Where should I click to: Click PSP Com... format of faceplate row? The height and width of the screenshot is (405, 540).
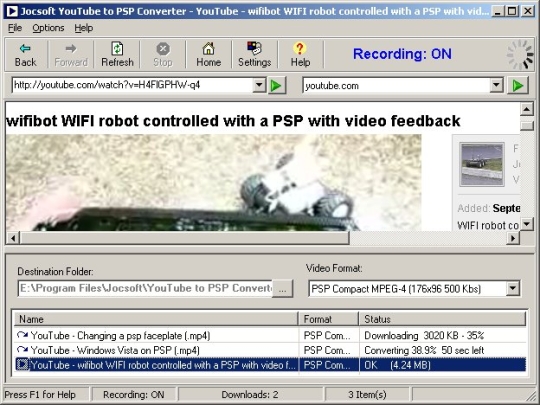[326, 335]
